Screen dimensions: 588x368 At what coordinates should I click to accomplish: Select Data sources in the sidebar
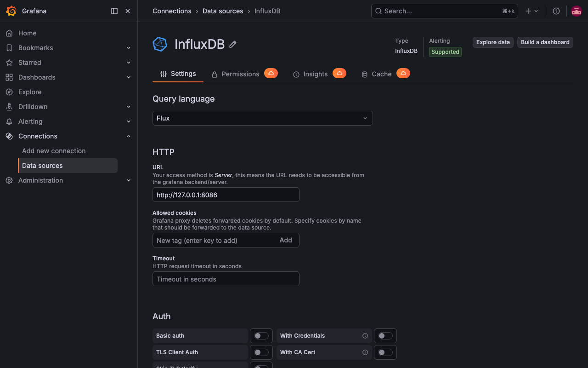pyautogui.click(x=68, y=166)
